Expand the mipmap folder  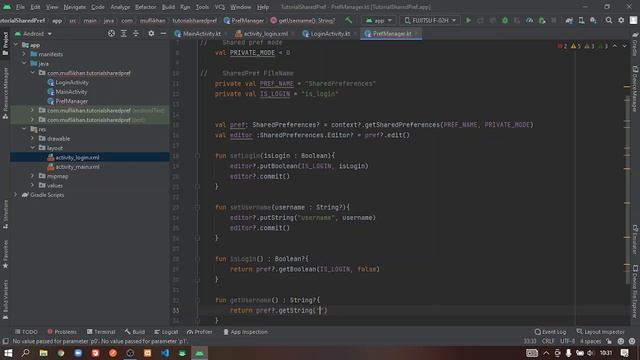pyautogui.click(x=32, y=176)
